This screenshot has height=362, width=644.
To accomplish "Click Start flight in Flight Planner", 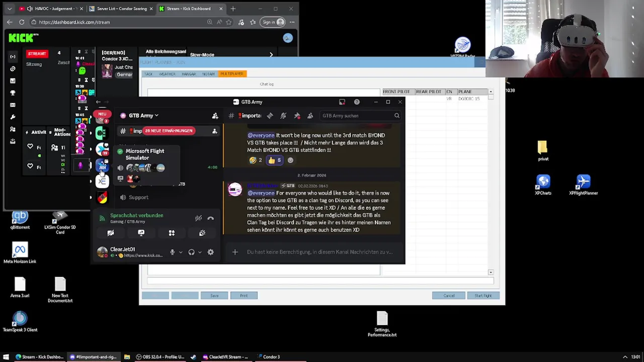I will pos(483,296).
